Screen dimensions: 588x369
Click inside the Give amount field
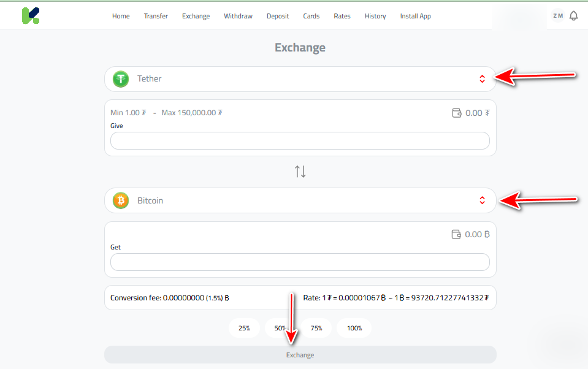click(x=300, y=140)
